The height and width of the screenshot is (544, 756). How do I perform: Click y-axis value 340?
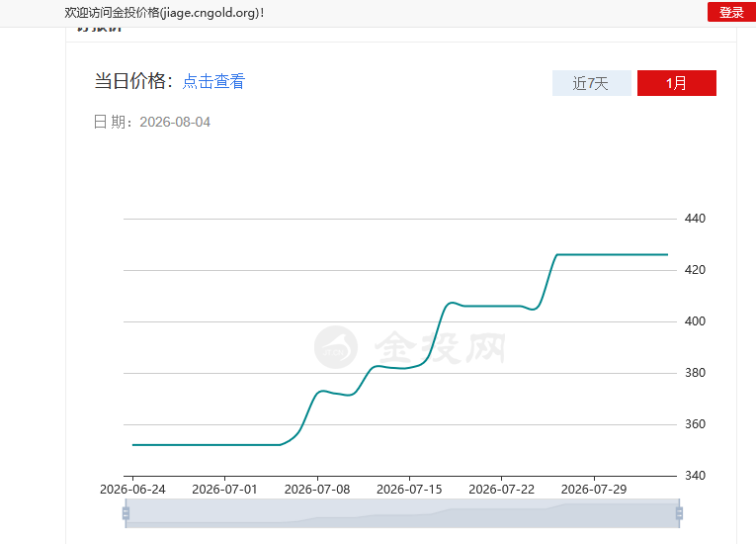tap(695, 476)
